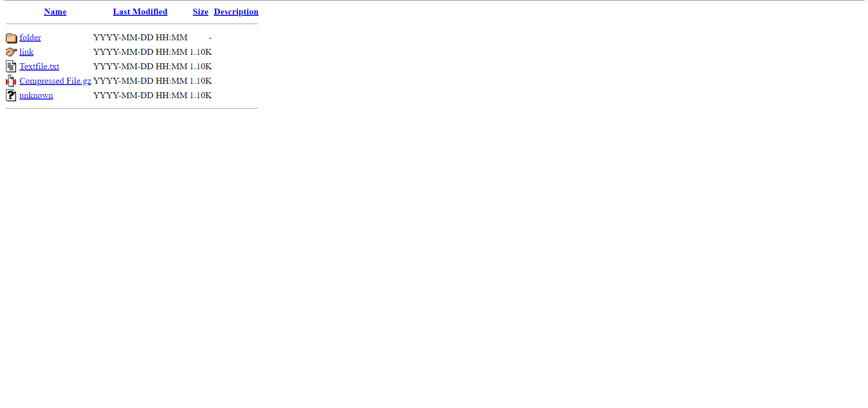The height and width of the screenshot is (408, 868).
Task: Click the date text beside Compressed File.gz
Action: tap(140, 81)
